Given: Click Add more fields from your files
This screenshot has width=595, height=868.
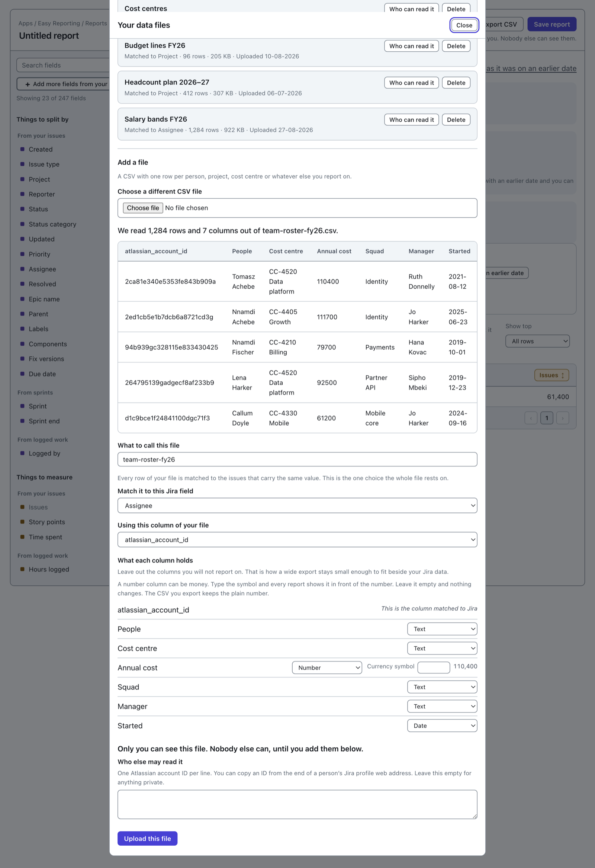Looking at the screenshot, I should click(x=64, y=84).
